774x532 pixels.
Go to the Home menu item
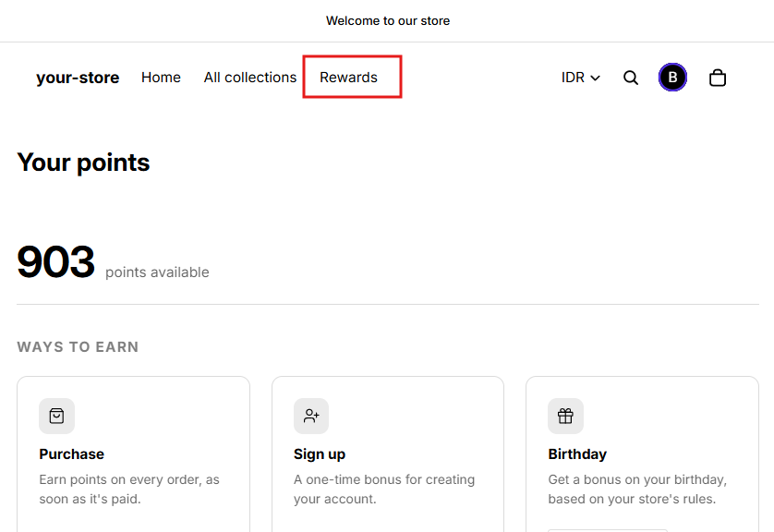click(x=161, y=78)
